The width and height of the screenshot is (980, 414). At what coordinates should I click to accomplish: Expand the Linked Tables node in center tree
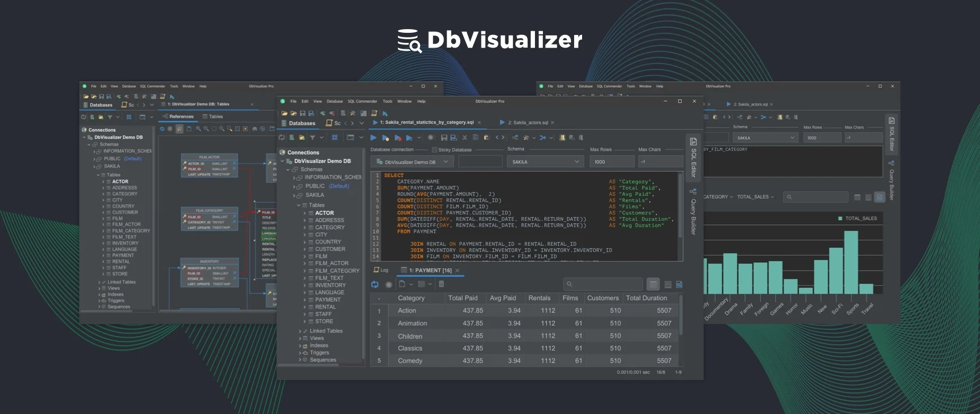[300, 331]
